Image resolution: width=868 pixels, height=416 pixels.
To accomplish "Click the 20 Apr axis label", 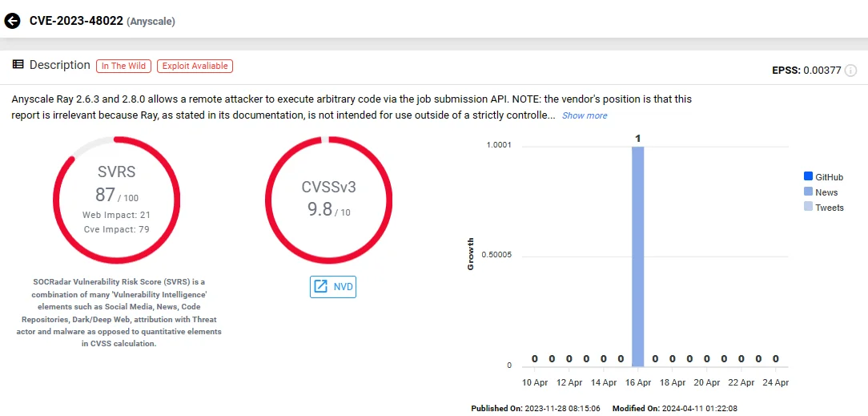I will click(707, 383).
